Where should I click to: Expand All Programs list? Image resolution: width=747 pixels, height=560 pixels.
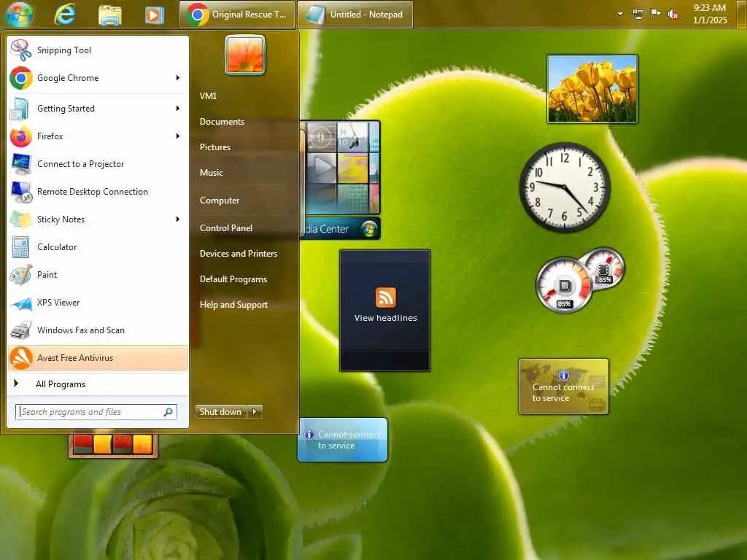(98, 384)
